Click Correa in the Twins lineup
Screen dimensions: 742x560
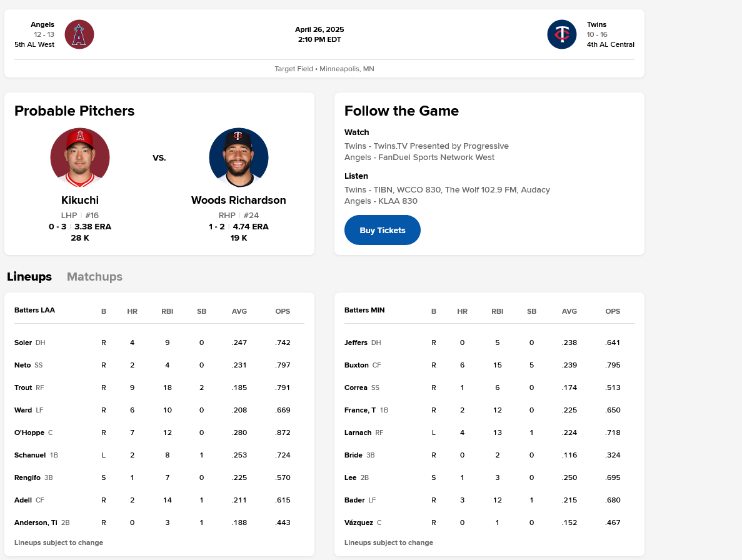coord(356,387)
